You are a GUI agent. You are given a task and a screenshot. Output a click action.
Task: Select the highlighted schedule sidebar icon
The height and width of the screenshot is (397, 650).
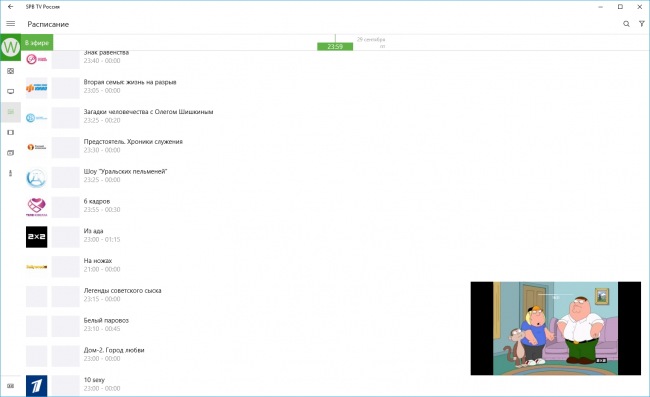pyautogui.click(x=11, y=112)
